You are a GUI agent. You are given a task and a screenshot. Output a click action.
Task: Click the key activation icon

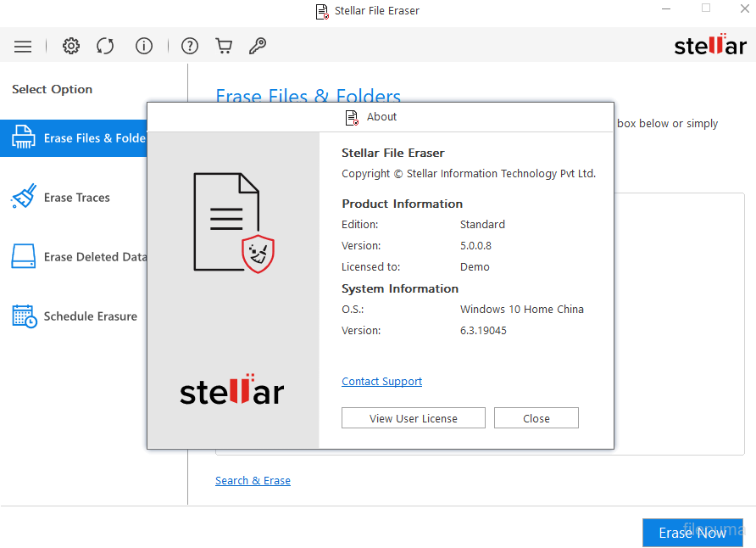coord(258,47)
